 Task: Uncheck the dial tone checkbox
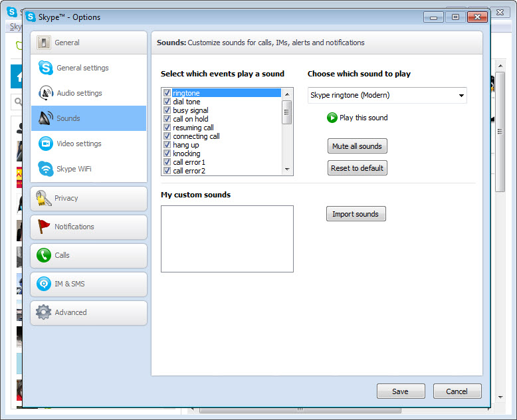(x=167, y=101)
